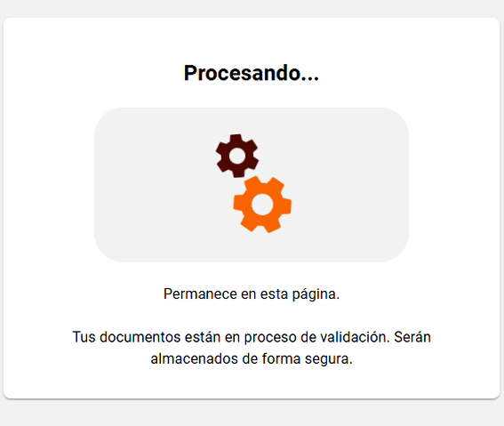
Task: Click the word "página" below the gears
Action: coord(314,294)
